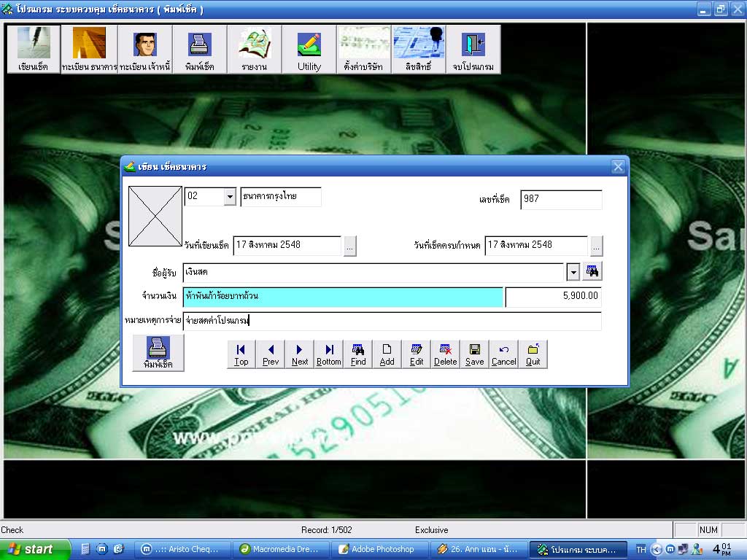Jump to Bottom record
747x560 pixels.
click(x=328, y=354)
